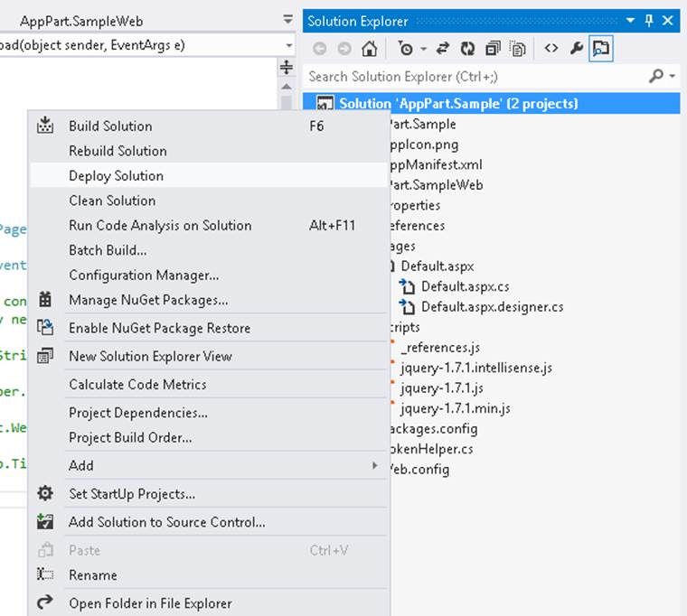Click the magnifier search icon in Solution Explorer
The height and width of the screenshot is (616, 687).
[655, 76]
